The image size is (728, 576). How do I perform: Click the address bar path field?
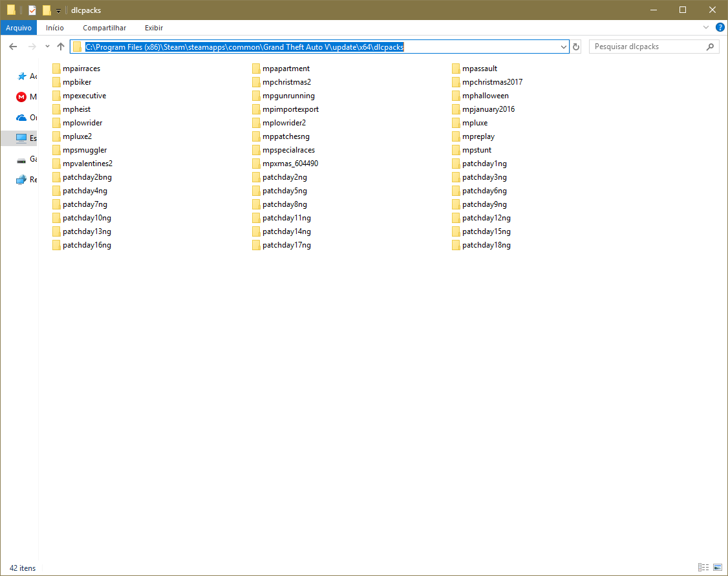point(320,47)
